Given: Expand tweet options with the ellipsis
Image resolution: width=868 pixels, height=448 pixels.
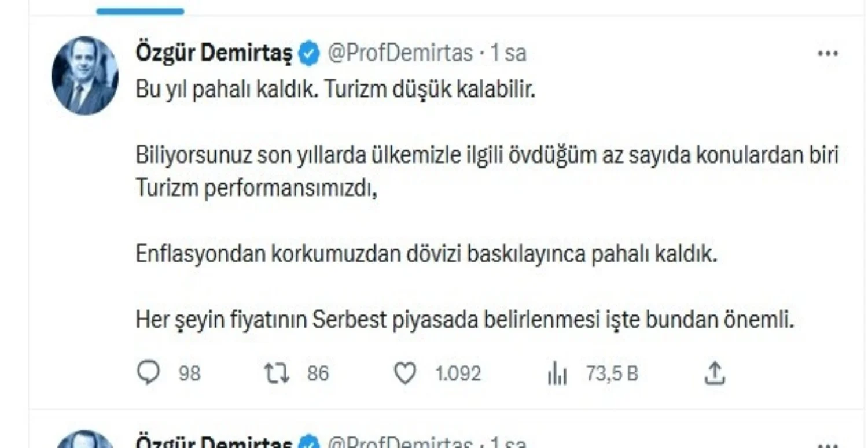Looking at the screenshot, I should click(828, 53).
